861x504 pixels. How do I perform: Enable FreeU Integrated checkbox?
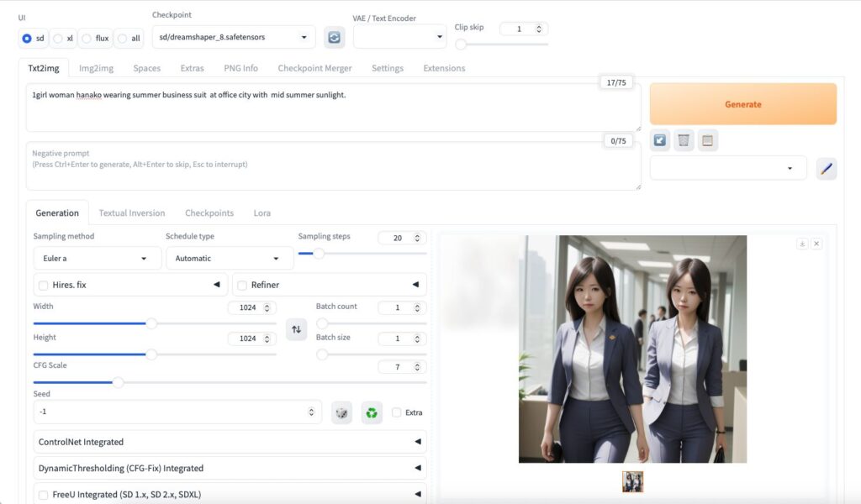click(44, 495)
